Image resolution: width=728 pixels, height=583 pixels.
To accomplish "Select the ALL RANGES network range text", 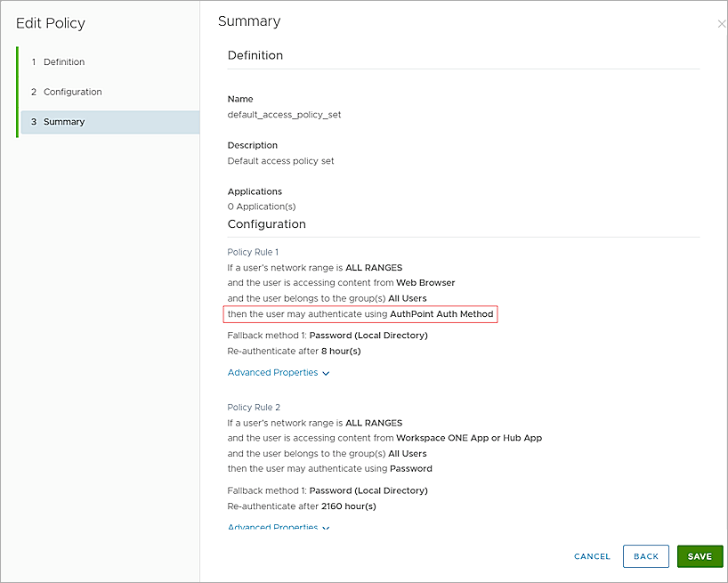I will [x=374, y=267].
